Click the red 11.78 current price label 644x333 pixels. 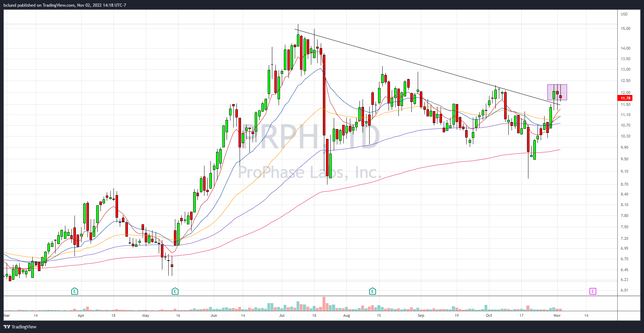pyautogui.click(x=625, y=98)
